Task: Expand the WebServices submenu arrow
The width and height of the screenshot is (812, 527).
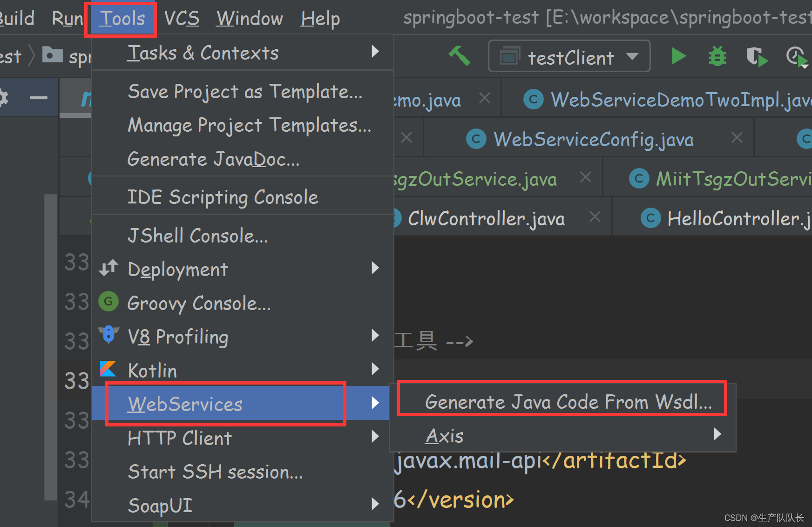Action: pos(375,403)
